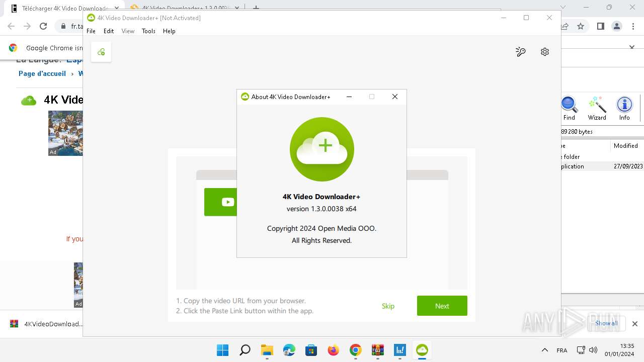
Task: Sort by the Modified column in WinRAR
Action: [626, 146]
